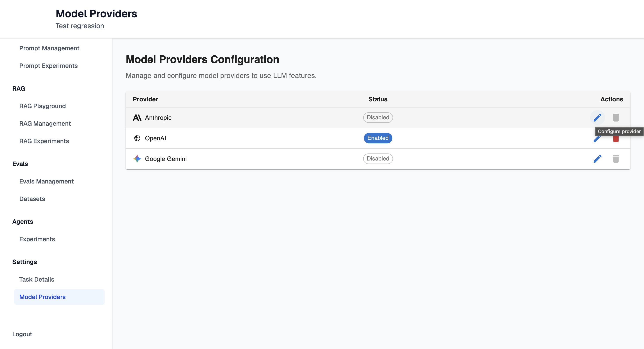The height and width of the screenshot is (349, 644).
Task: Open Task Details under Settings
Action: pos(37,279)
